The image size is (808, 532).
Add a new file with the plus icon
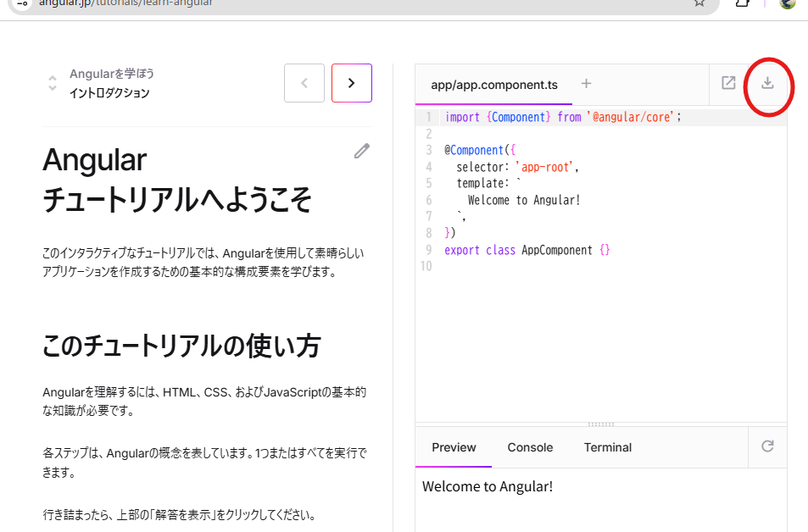(x=586, y=84)
